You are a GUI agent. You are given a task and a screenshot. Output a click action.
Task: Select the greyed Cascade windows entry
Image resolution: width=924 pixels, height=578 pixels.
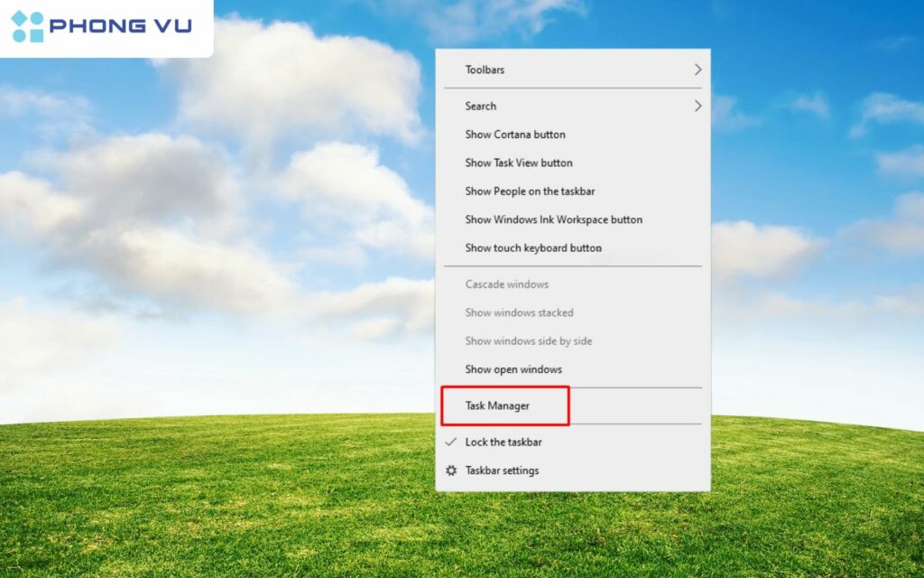pyautogui.click(x=506, y=284)
